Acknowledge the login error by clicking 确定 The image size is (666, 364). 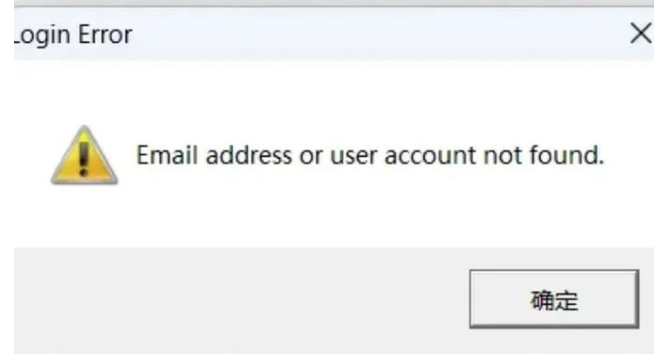[x=554, y=299]
